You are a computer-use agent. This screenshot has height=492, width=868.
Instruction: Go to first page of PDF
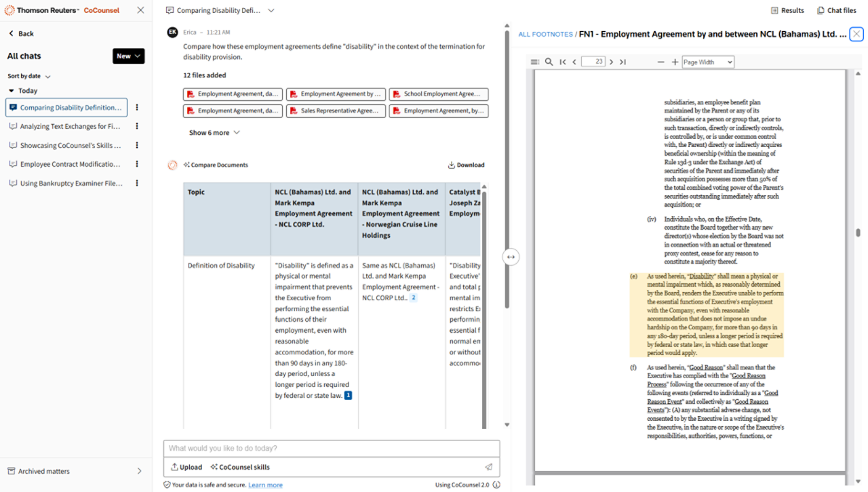[x=563, y=62]
